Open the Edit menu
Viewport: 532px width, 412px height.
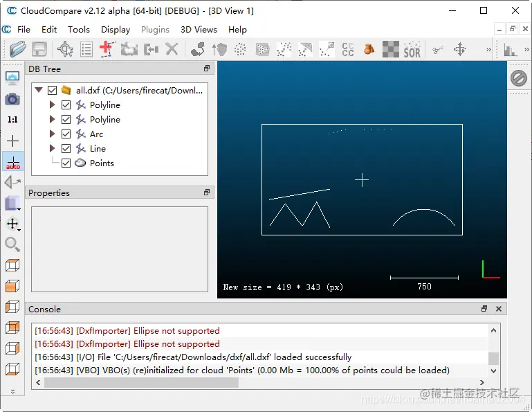[49, 30]
